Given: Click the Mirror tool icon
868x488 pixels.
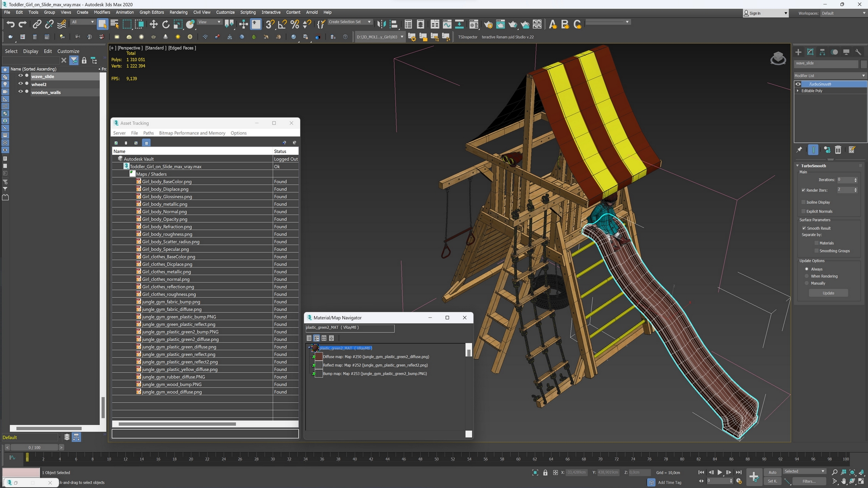Looking at the screenshot, I should click(382, 24).
